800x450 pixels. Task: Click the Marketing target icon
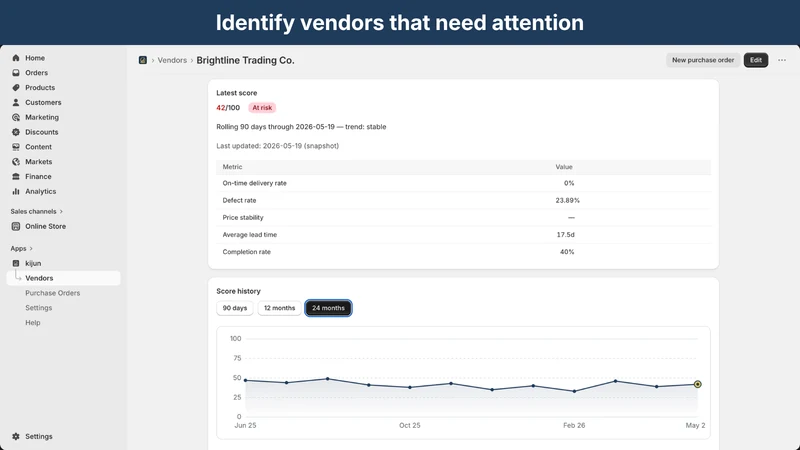(16, 117)
